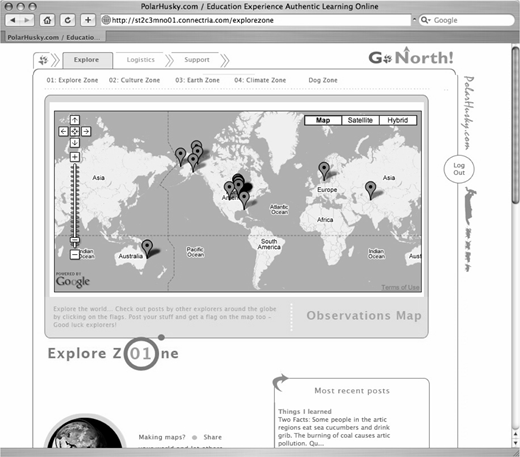Image resolution: width=520 pixels, height=457 pixels.
Task: Click the browser Back arrow button
Action: 13,20
